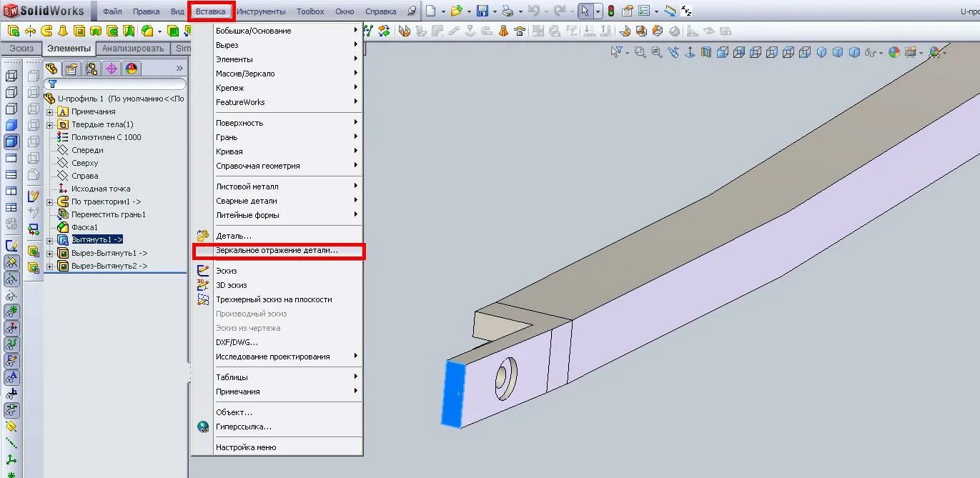980x478 pixels.
Task: Open PropertyManager tab icon
Action: [71, 69]
